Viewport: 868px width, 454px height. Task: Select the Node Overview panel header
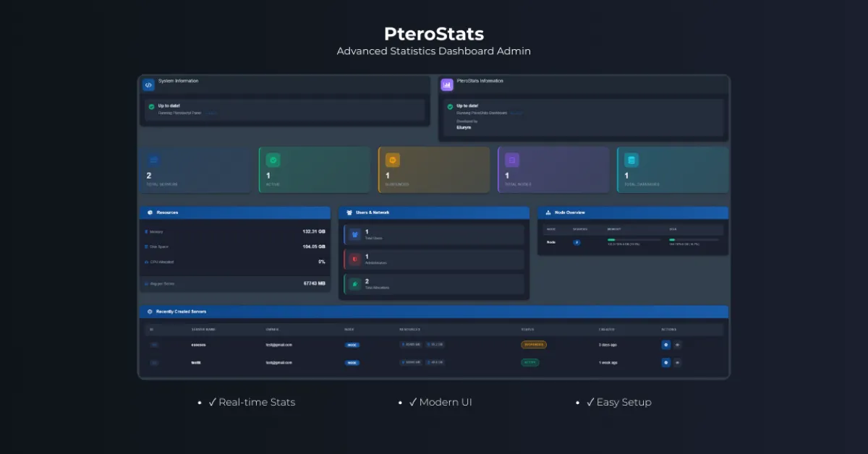coord(633,213)
